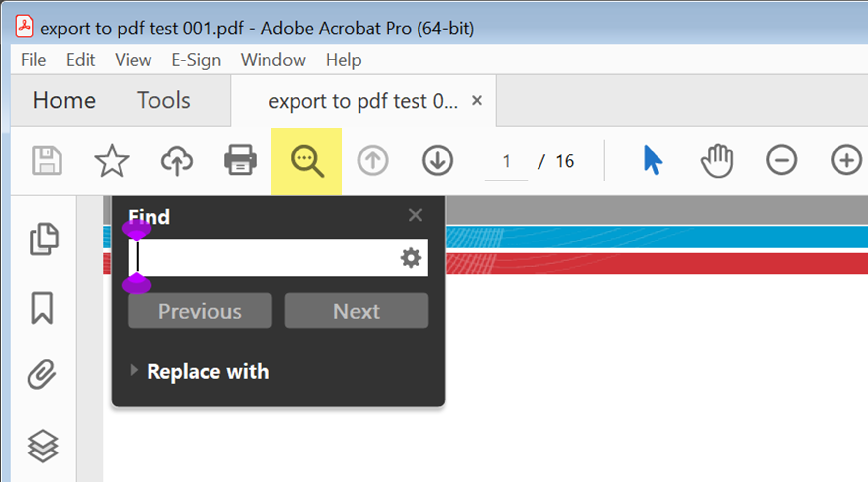Image resolution: width=868 pixels, height=482 pixels.
Task: Go to the next page with down arrow
Action: pos(437,160)
